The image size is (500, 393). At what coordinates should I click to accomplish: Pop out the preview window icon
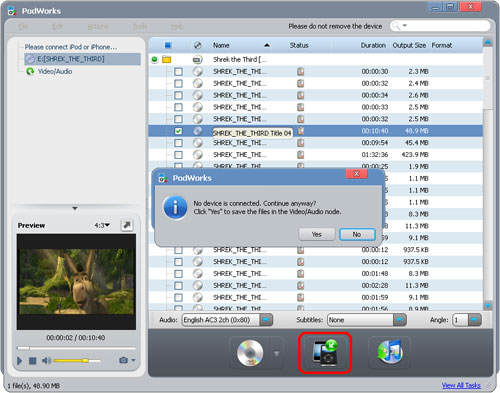127,225
